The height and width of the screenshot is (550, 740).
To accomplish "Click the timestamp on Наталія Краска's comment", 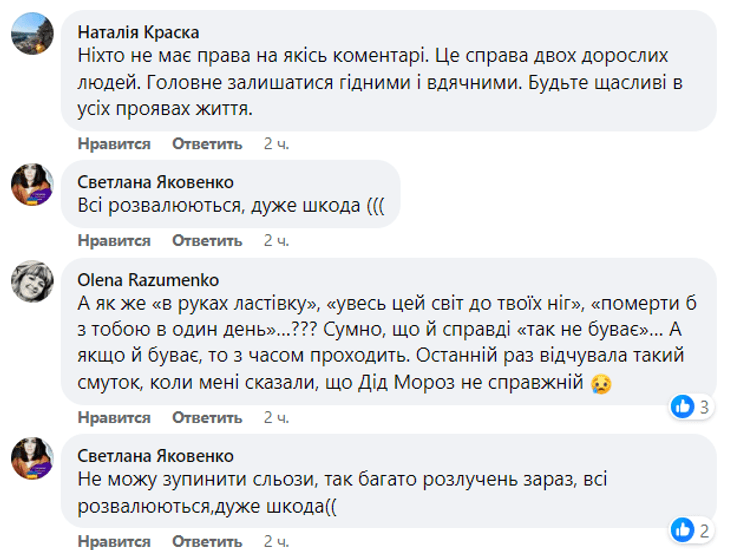I will 277,144.
